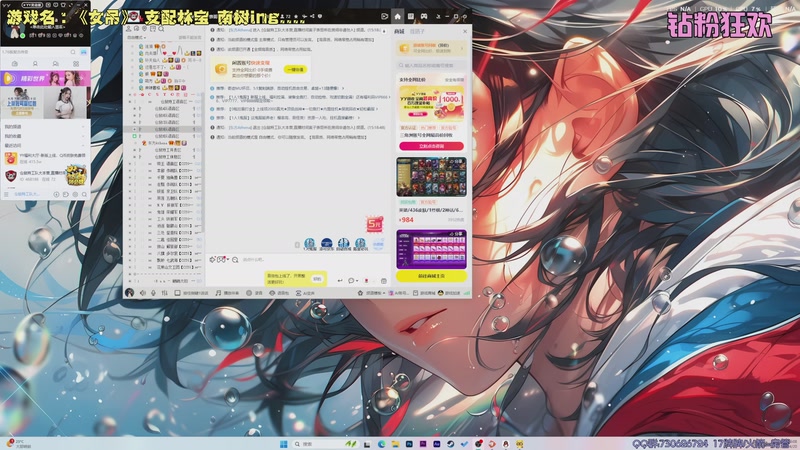The height and width of the screenshot is (450, 800).
Task: Click the YY search magnifier in main window
Action: (x=73, y=52)
